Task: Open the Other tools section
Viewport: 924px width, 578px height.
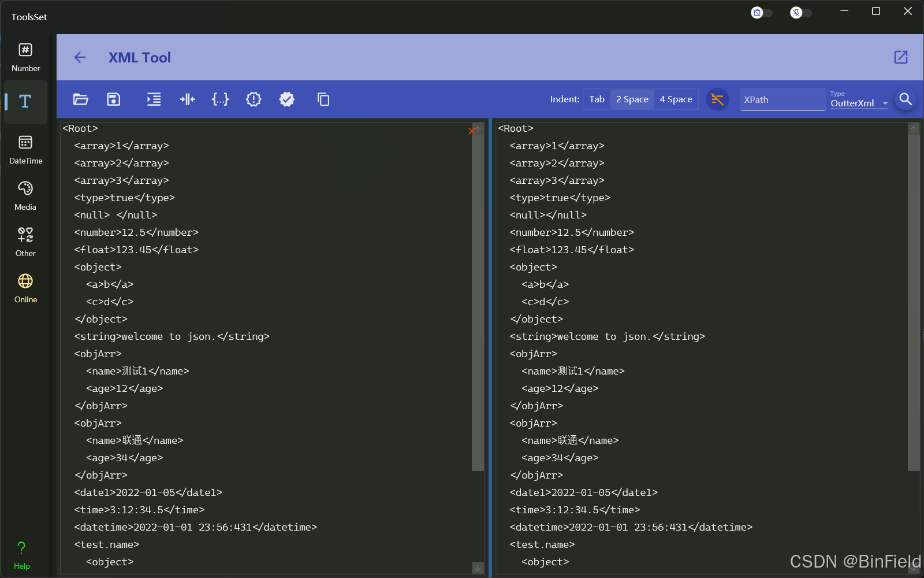Action: click(25, 242)
